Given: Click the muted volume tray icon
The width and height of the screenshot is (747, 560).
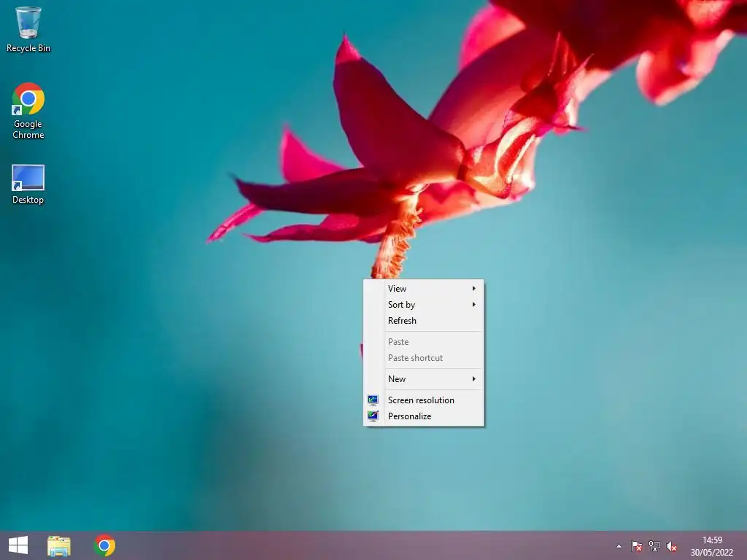Looking at the screenshot, I should pos(672,546).
